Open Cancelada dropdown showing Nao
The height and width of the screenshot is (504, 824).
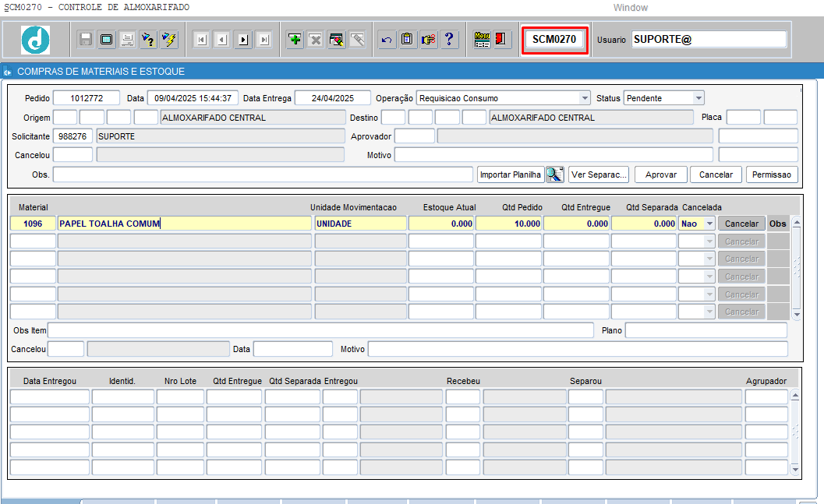(709, 224)
